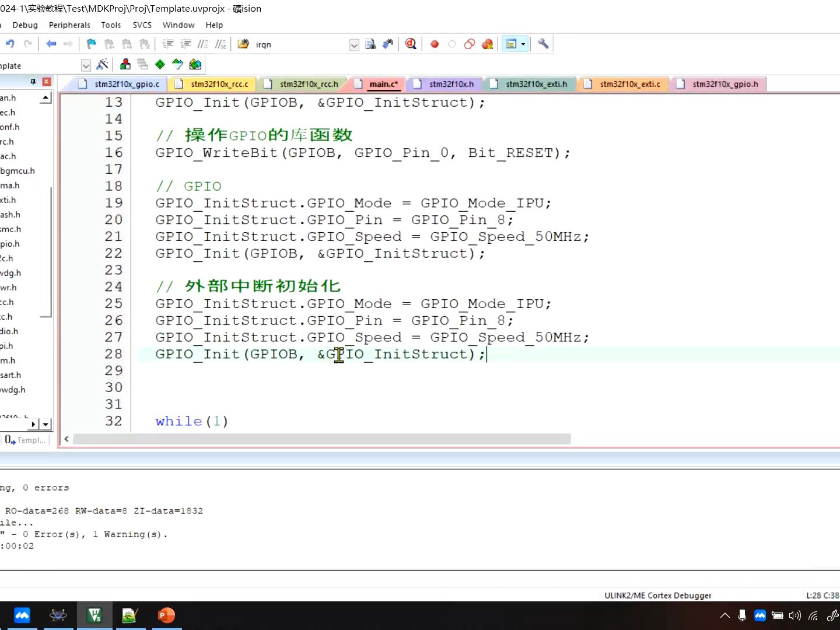Uncomment selection toolbar icon
Viewport: 840px width, 630px height.
coord(220,44)
